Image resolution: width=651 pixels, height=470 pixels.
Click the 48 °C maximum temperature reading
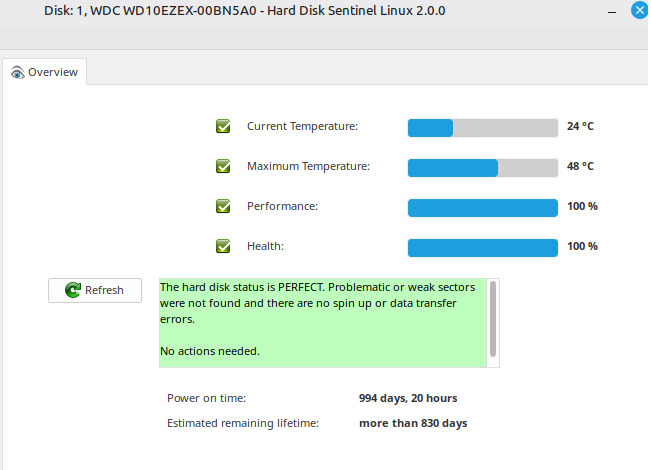point(581,167)
